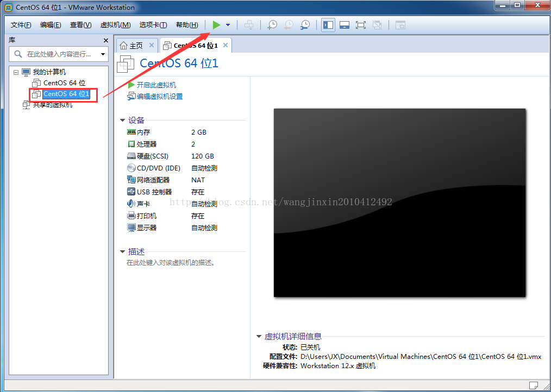
Task: Click the .vmx configuration file path
Action: [x=421, y=357]
